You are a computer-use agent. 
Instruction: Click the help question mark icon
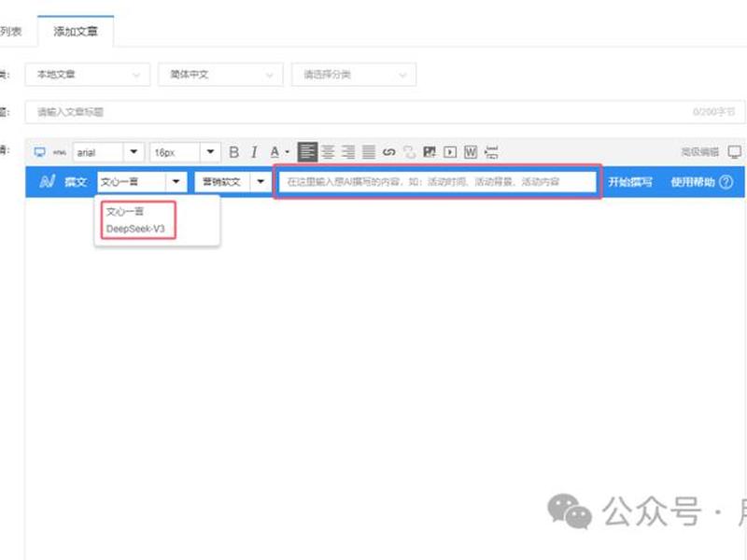coord(726,182)
